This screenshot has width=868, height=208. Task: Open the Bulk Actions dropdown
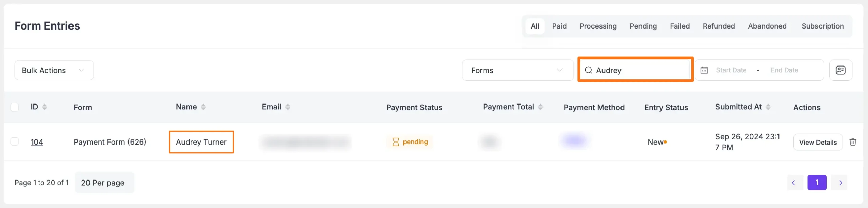click(x=54, y=70)
